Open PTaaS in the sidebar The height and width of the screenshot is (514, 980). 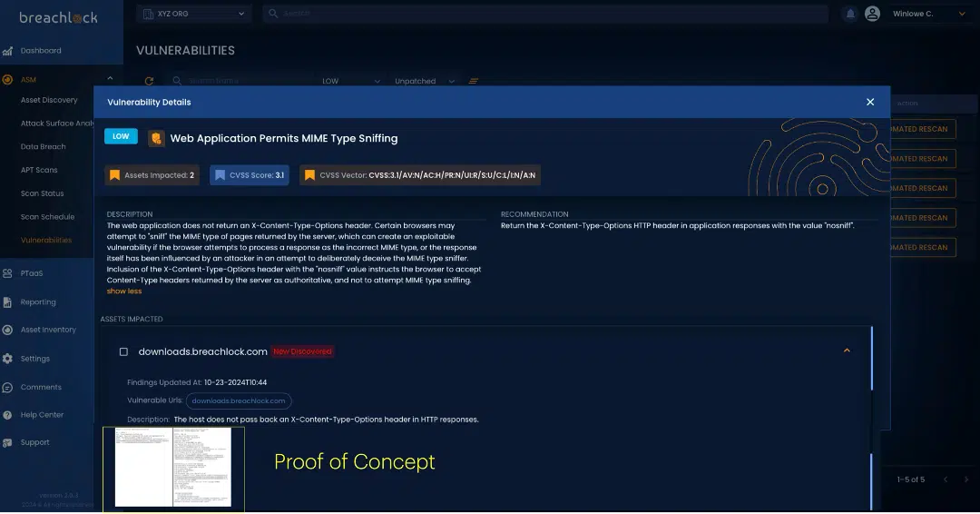(x=31, y=273)
